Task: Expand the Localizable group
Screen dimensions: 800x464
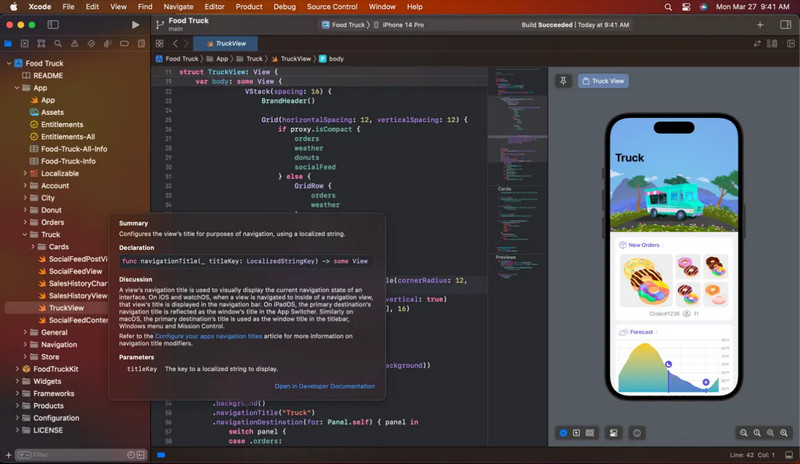Action: (25, 174)
